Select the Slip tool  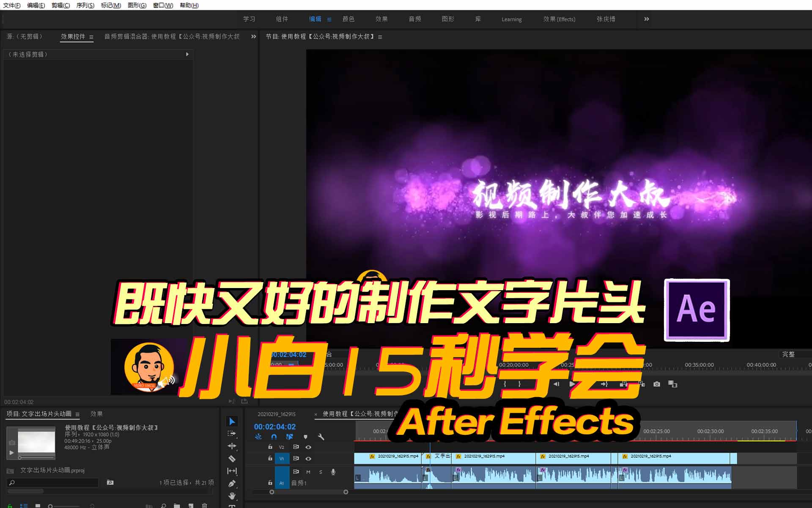click(232, 471)
